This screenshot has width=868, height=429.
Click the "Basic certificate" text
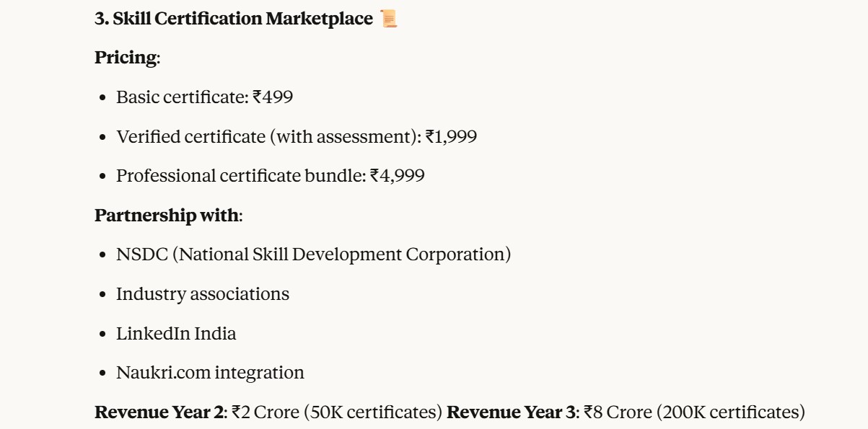coord(180,97)
